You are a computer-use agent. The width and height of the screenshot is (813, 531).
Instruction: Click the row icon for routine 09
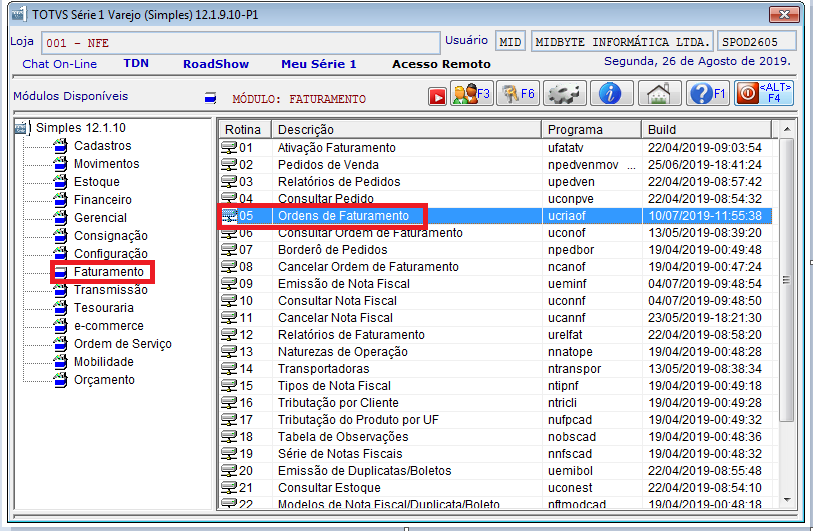pos(229,284)
